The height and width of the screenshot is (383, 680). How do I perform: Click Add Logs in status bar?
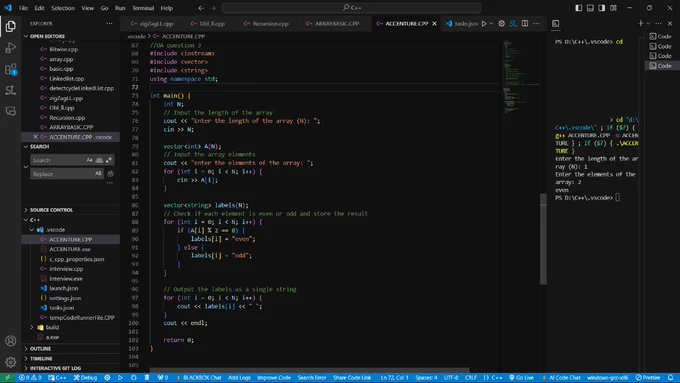[x=239, y=378]
